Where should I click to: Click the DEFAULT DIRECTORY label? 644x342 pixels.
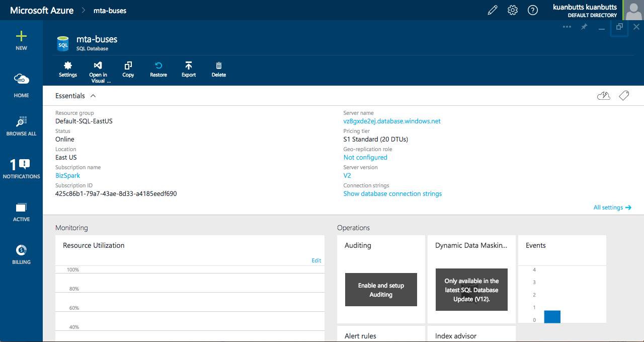(x=592, y=15)
